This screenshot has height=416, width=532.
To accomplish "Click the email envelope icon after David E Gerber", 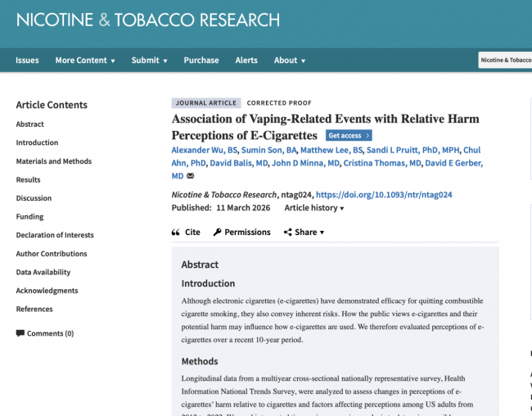I will [191, 176].
